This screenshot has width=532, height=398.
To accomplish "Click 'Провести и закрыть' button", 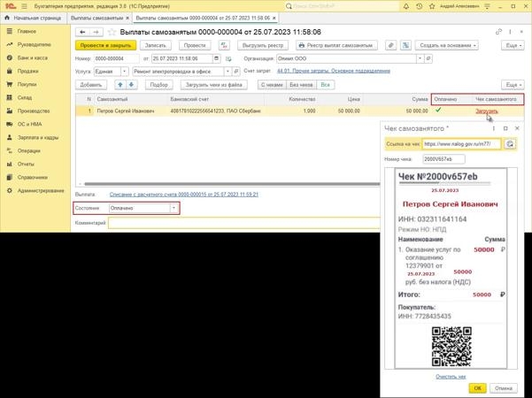I will coord(104,45).
